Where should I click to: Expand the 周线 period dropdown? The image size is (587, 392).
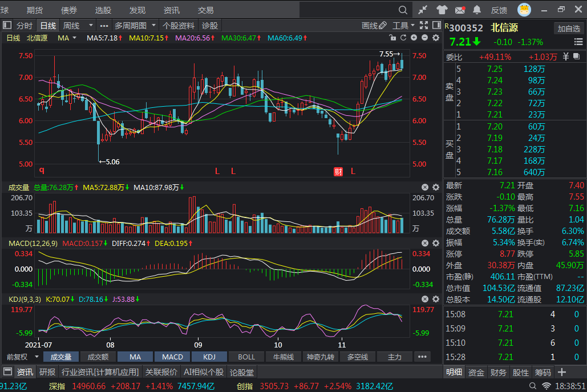tap(90, 26)
